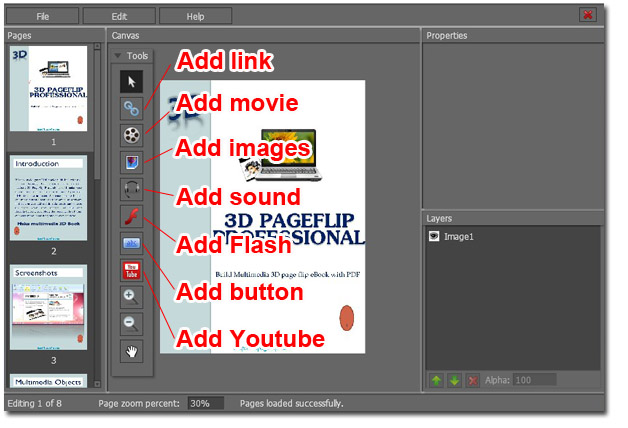Toggle visibility eye of Image1 layer

pos(434,236)
